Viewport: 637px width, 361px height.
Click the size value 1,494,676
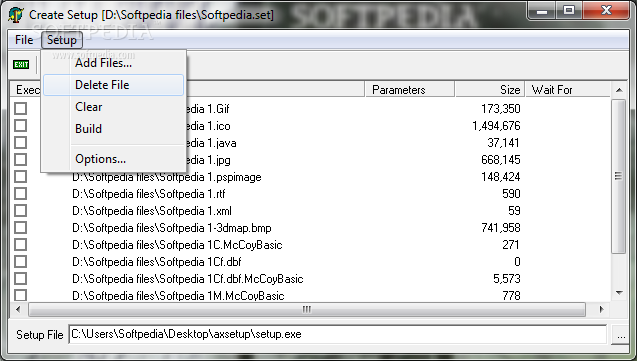coord(496,126)
